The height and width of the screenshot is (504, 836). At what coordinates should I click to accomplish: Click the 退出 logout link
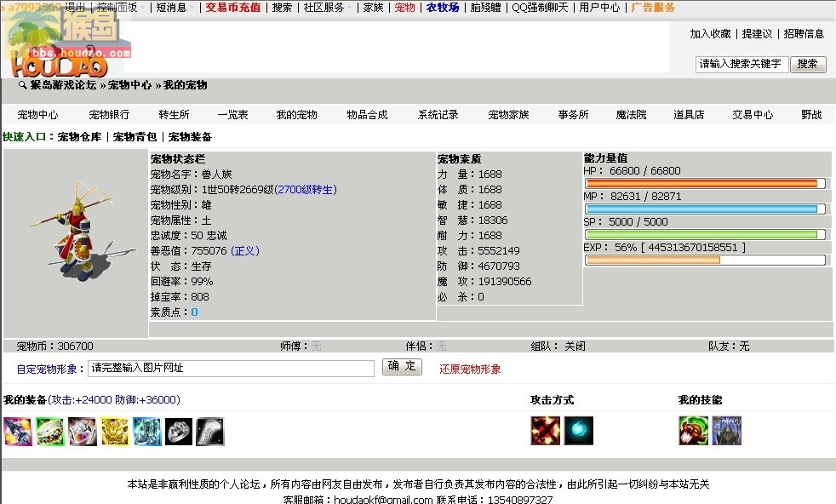point(75,8)
